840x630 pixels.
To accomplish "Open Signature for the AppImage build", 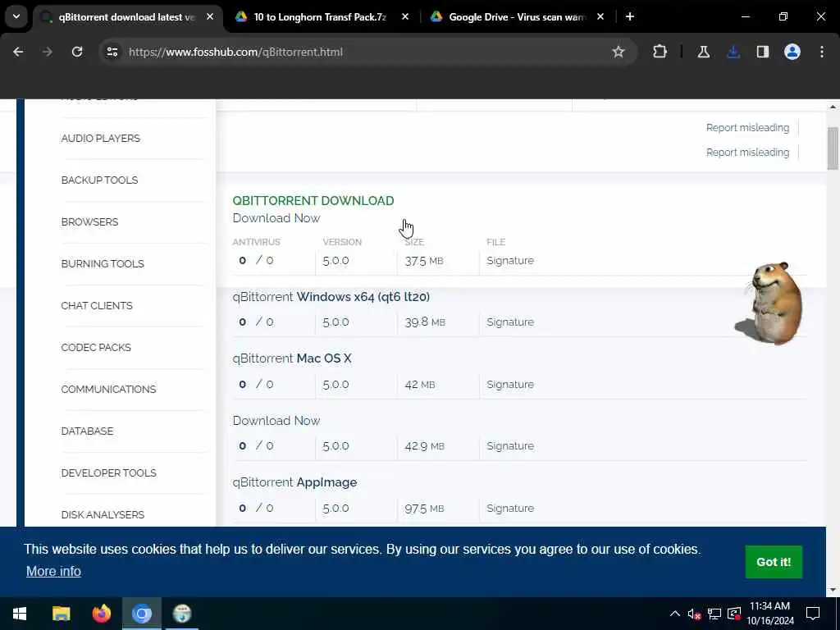I will 510,508.
